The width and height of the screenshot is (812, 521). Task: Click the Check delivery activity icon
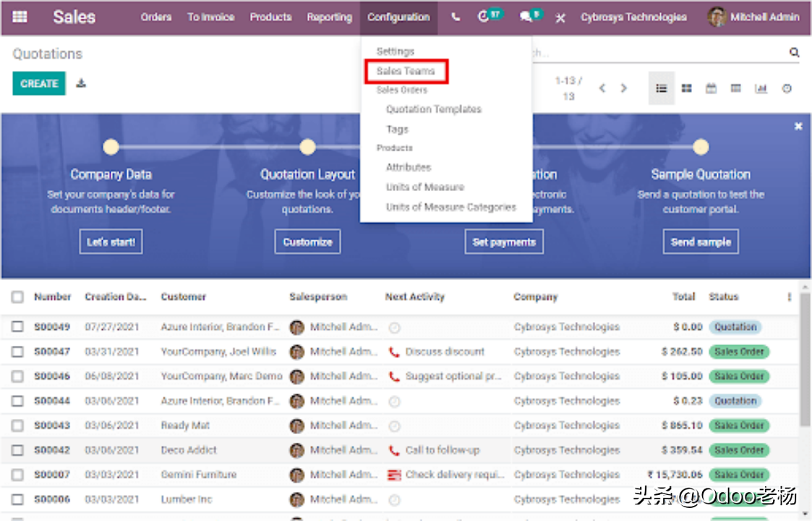[x=394, y=475]
